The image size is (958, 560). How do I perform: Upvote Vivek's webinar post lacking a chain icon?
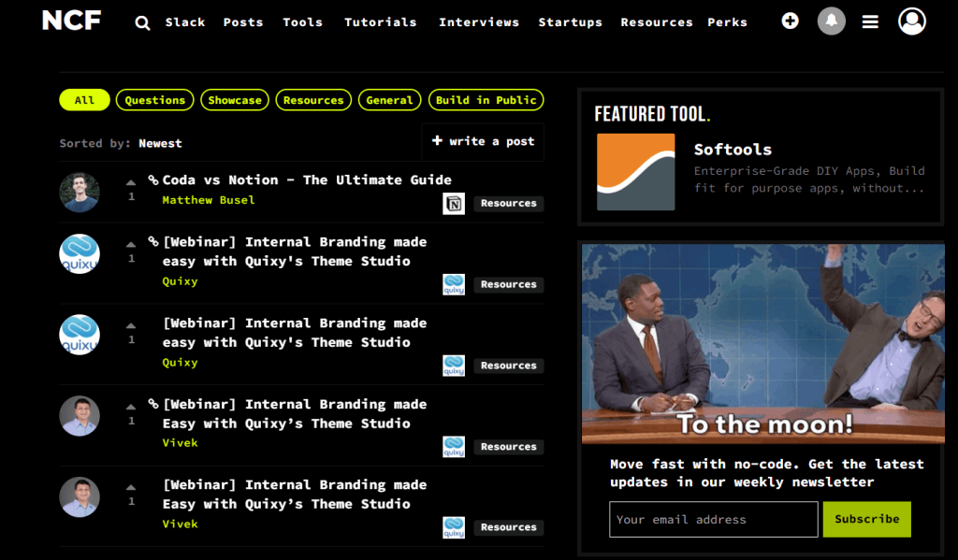[131, 487]
